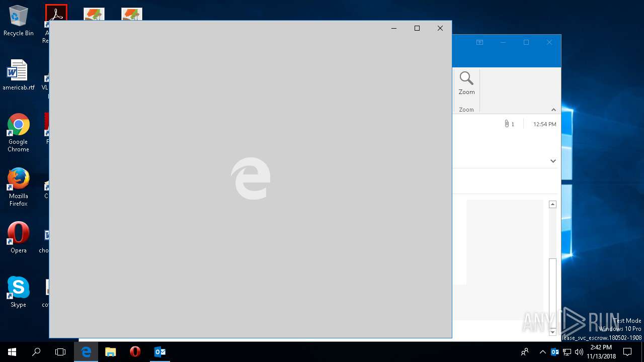
Task: Select Microsoft Edge taskbar button
Action: (86, 352)
